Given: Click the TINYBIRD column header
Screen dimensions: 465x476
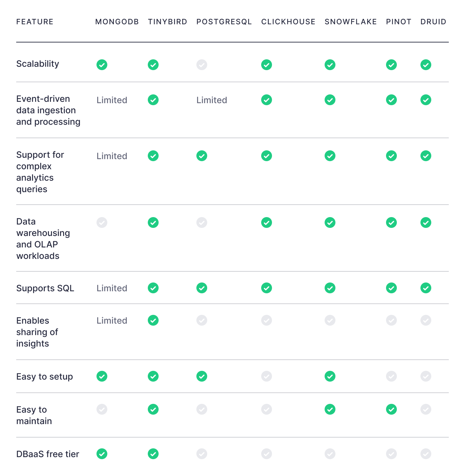Looking at the screenshot, I should 167,22.
